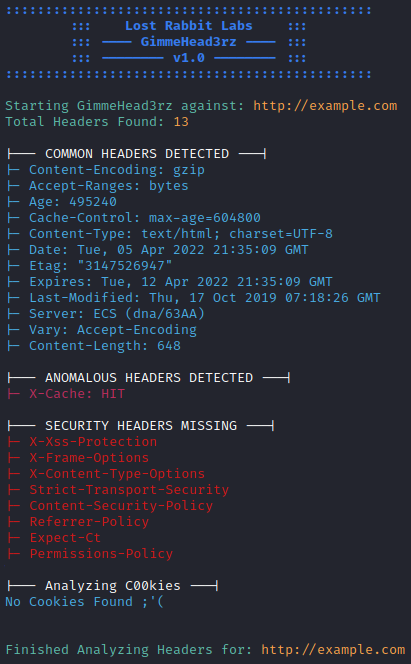Click the Content-Security-Policy entry
This screenshot has height=664, width=411.
(121, 506)
